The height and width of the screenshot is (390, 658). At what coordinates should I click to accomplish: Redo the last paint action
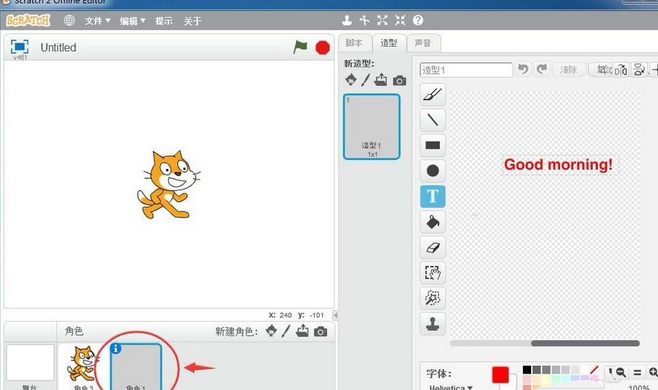(542, 69)
